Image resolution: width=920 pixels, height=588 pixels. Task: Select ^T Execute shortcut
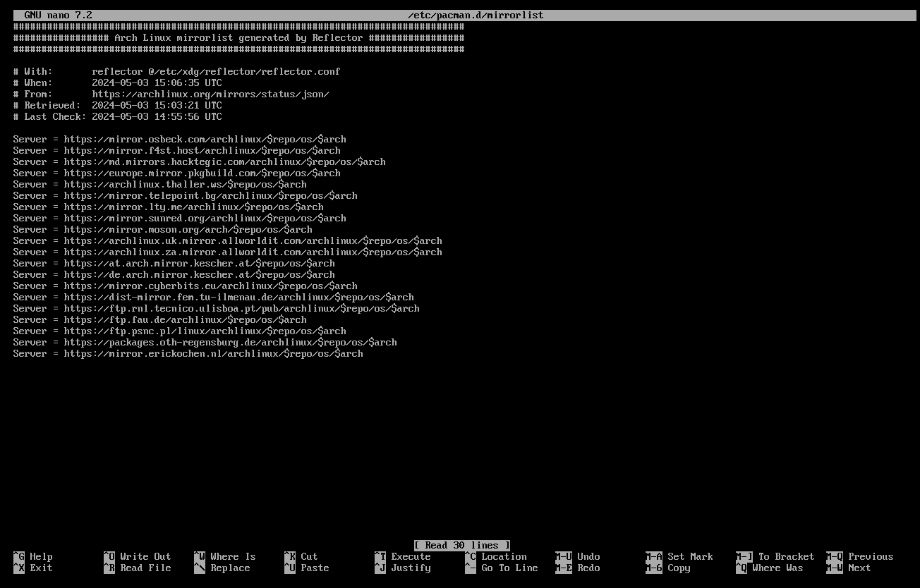pyautogui.click(x=402, y=556)
